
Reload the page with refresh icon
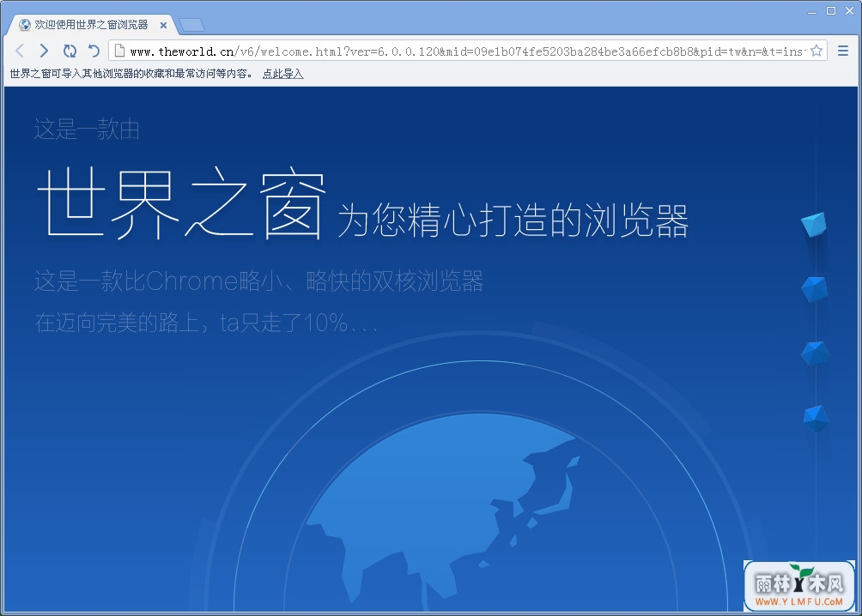click(70, 51)
